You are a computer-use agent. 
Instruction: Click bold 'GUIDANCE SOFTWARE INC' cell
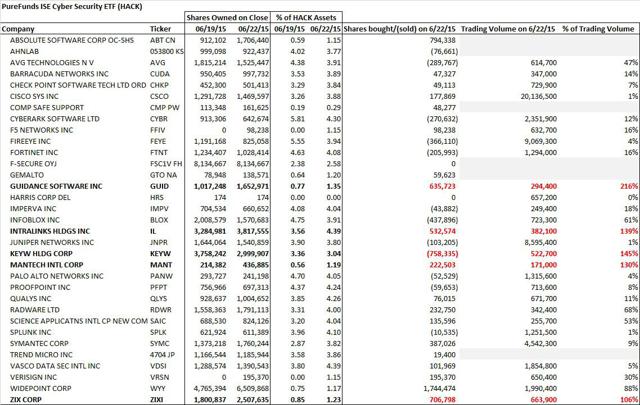(x=56, y=186)
